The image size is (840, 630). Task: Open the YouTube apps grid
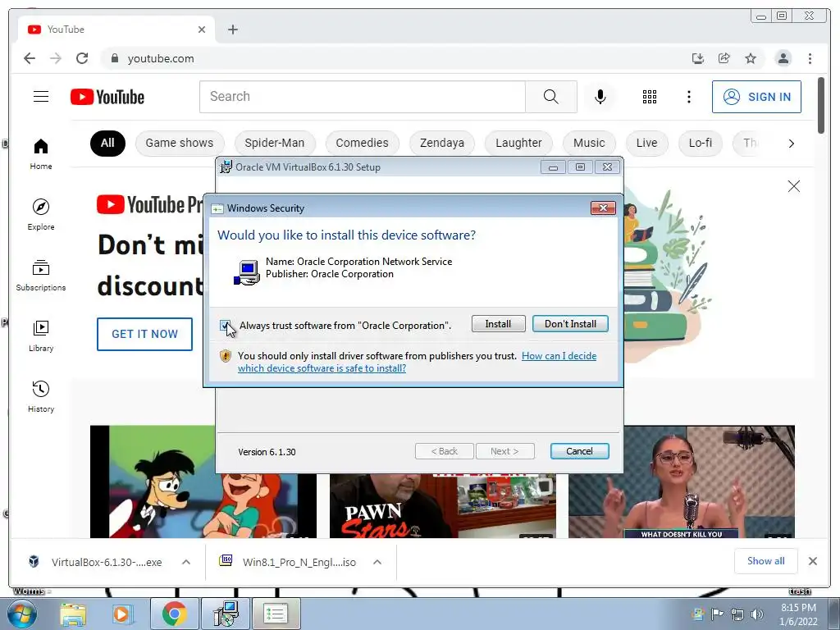coord(650,97)
